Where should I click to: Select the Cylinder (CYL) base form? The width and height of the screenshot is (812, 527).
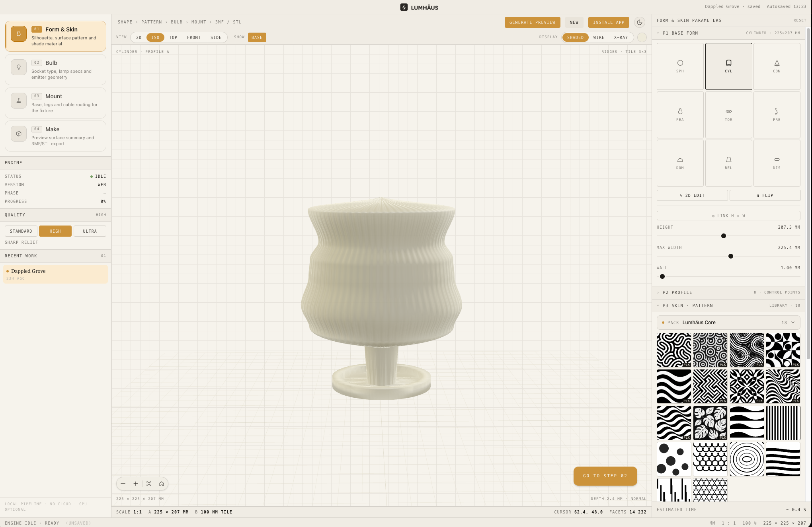point(728,66)
